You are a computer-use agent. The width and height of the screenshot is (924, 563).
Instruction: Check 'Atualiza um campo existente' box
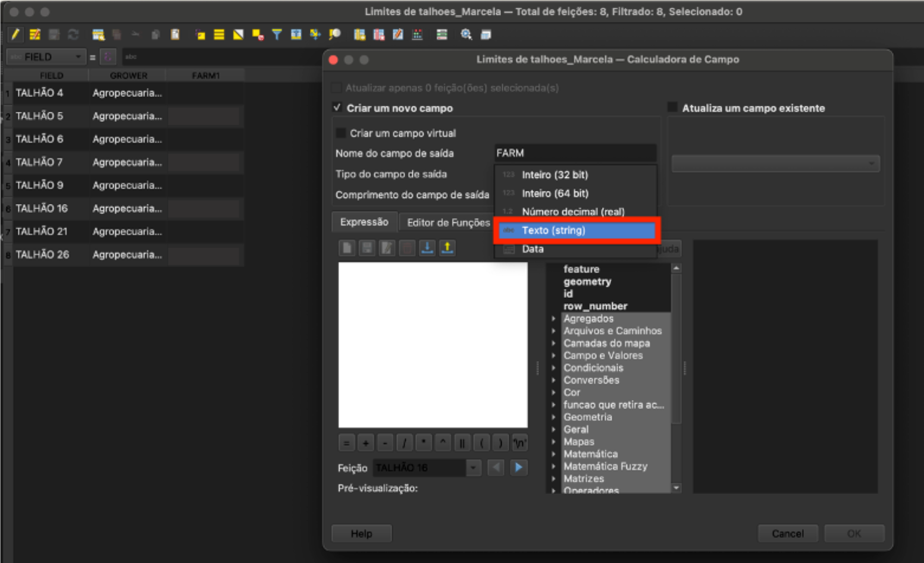click(x=672, y=108)
